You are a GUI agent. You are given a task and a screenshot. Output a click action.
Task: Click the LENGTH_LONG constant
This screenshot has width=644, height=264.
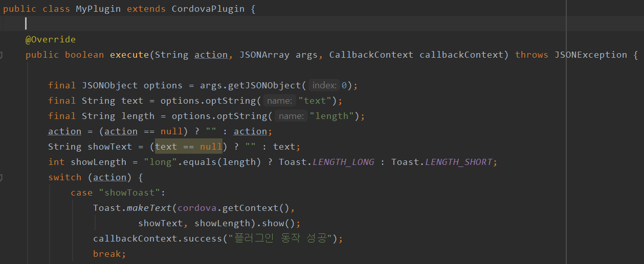click(x=343, y=162)
